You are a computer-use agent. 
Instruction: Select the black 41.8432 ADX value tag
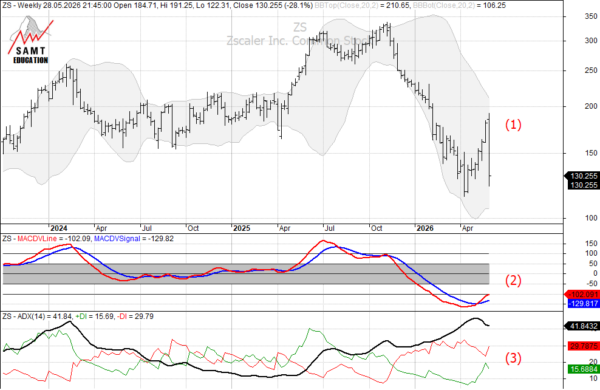pyautogui.click(x=583, y=326)
